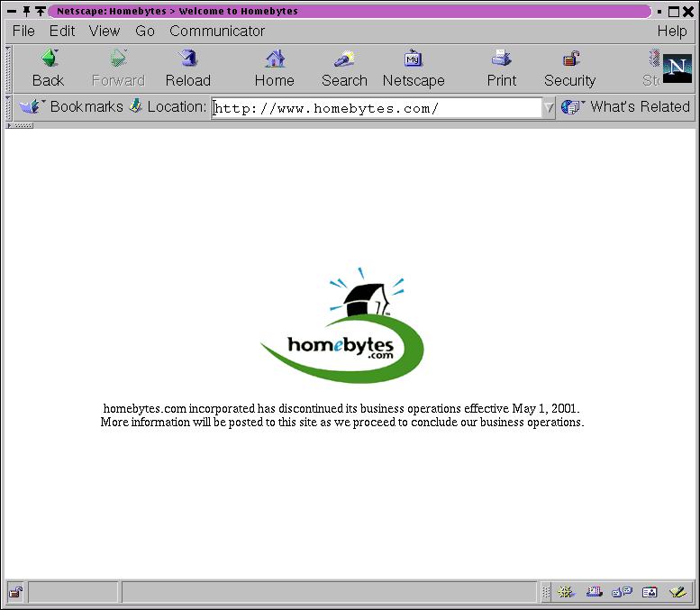Click the Bookmarks label
700x610 pixels.
pos(86,106)
